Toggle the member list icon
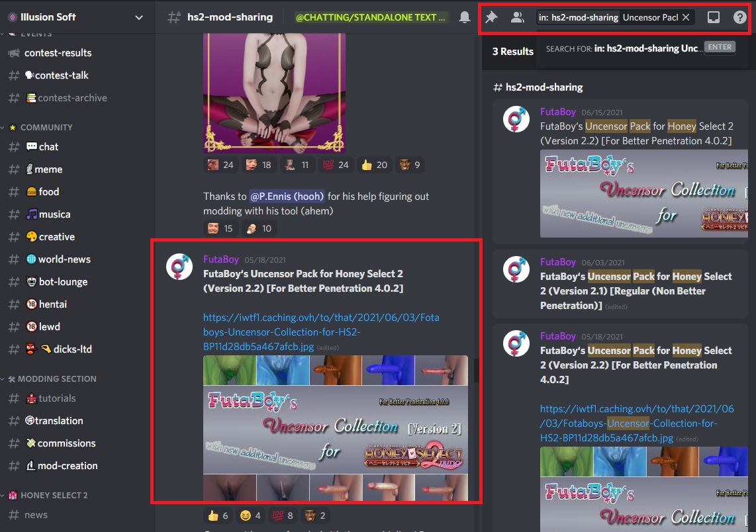 click(517, 17)
